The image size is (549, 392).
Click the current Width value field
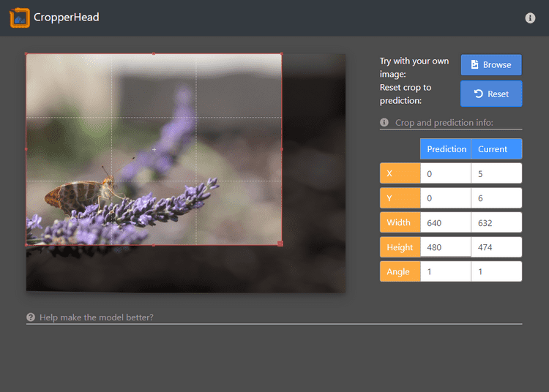pos(496,222)
